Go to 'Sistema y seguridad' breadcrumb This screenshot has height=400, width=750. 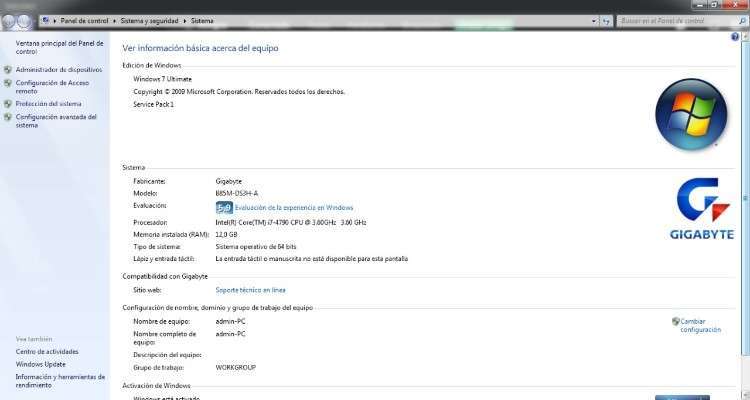click(150, 20)
